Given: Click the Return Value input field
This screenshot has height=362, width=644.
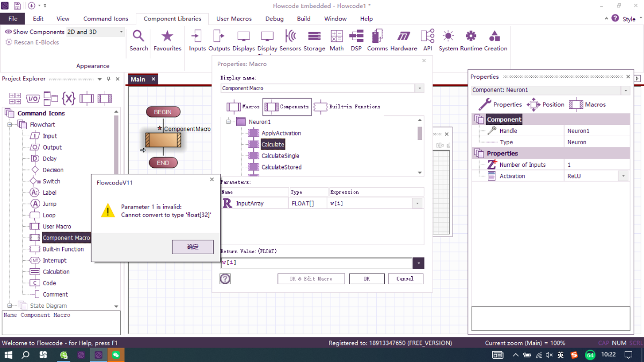Looking at the screenshot, I should pyautogui.click(x=316, y=263).
